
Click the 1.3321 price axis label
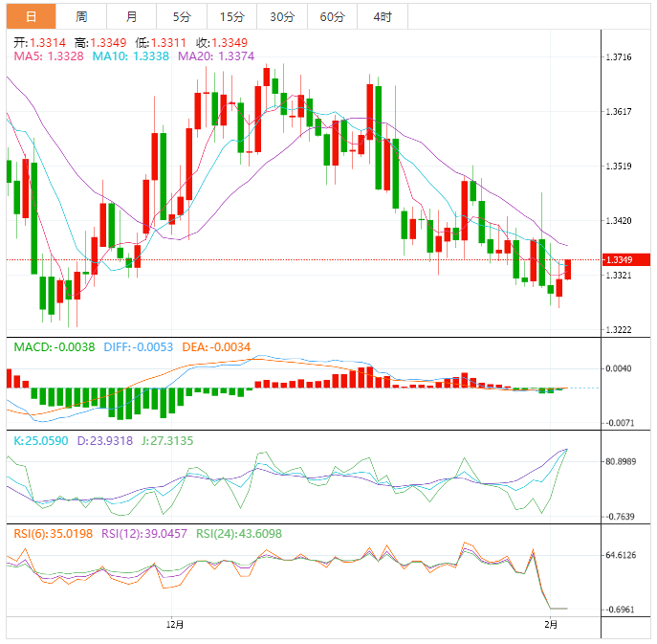point(619,275)
